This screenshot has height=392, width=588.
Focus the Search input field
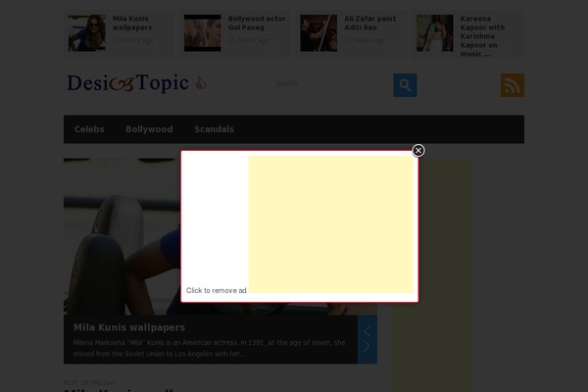click(x=332, y=83)
